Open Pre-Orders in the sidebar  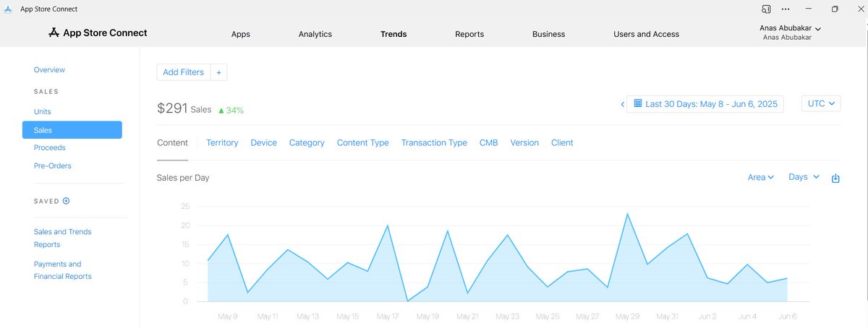(x=52, y=166)
